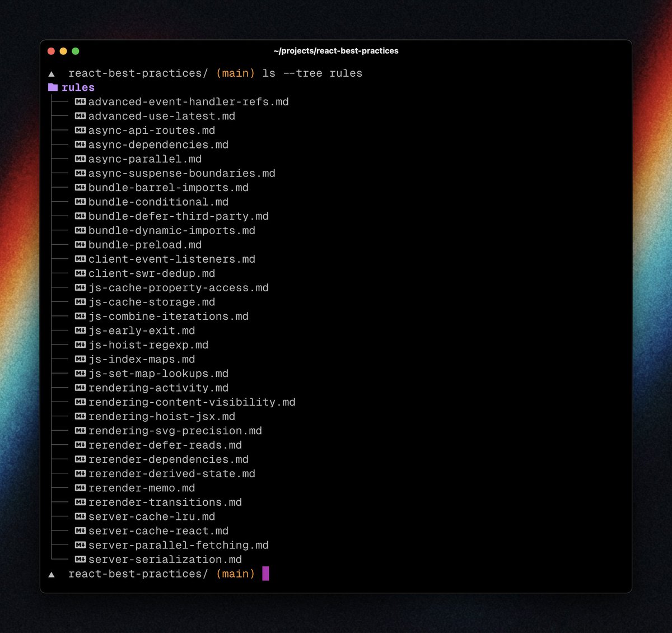Click the markdown icon next to js-hoist-regexp.md

pyautogui.click(x=80, y=345)
